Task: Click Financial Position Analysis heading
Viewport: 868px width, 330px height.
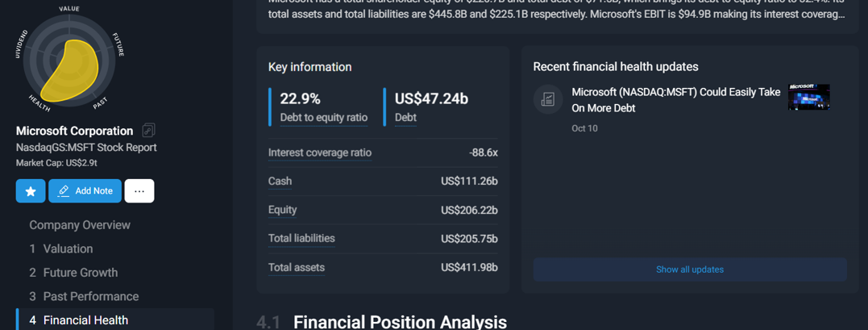Action: tap(400, 322)
